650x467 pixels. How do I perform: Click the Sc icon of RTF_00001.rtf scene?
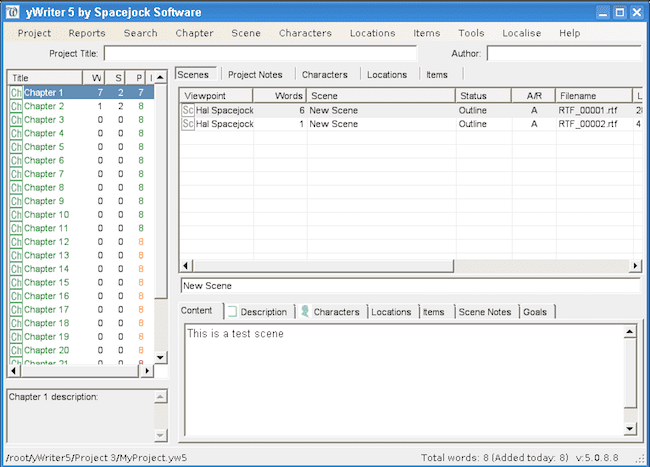[188, 110]
